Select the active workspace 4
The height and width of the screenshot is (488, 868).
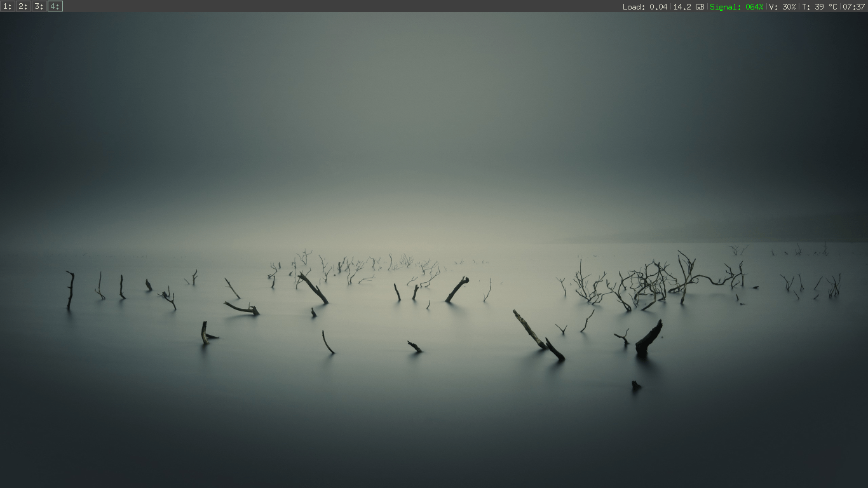[55, 6]
